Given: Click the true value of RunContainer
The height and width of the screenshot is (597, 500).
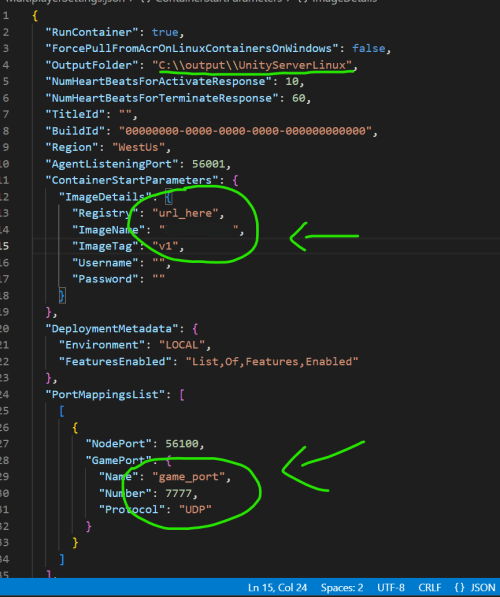Looking at the screenshot, I should [x=165, y=32].
